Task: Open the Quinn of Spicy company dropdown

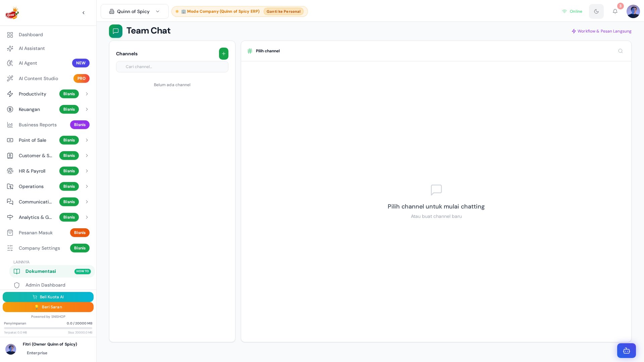Action: pos(135,11)
